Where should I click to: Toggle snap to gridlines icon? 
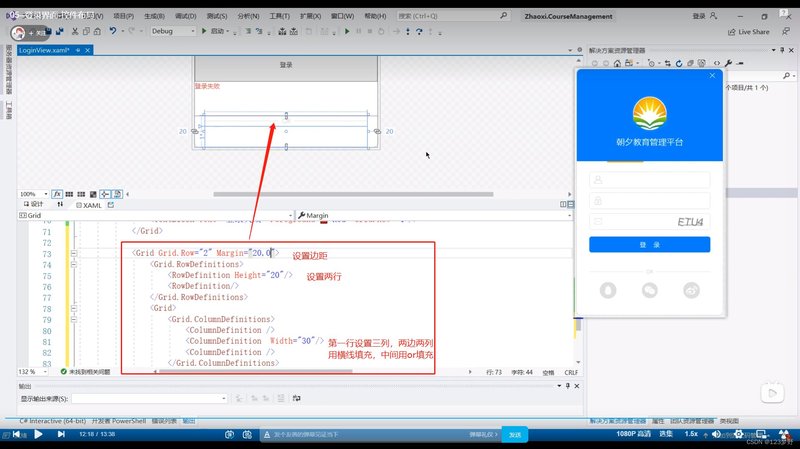pyautogui.click(x=81, y=194)
